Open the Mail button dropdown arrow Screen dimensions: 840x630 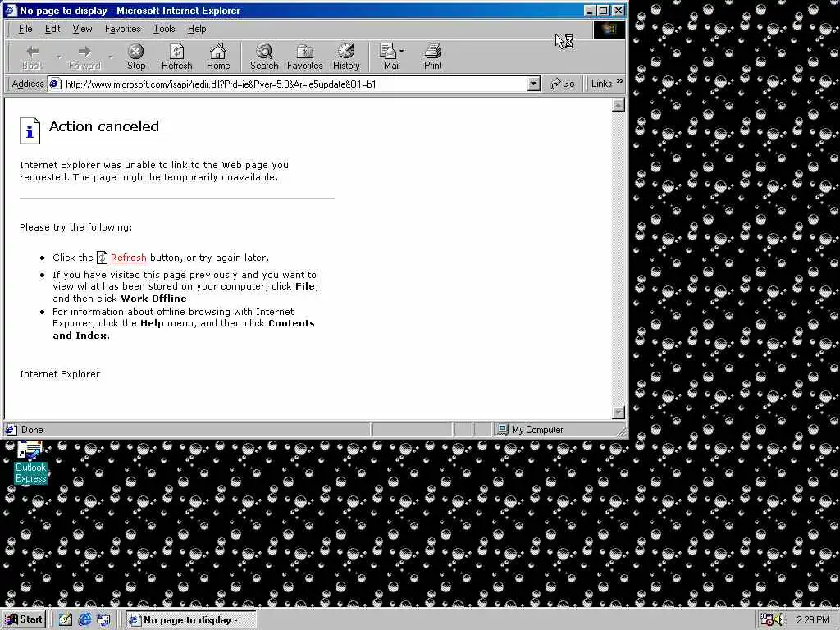402,51
